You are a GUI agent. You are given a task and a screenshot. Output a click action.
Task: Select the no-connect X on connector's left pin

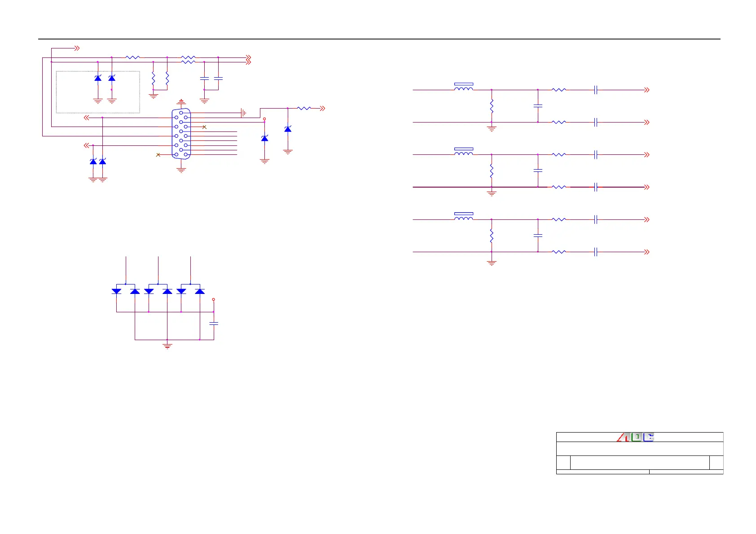click(x=158, y=155)
